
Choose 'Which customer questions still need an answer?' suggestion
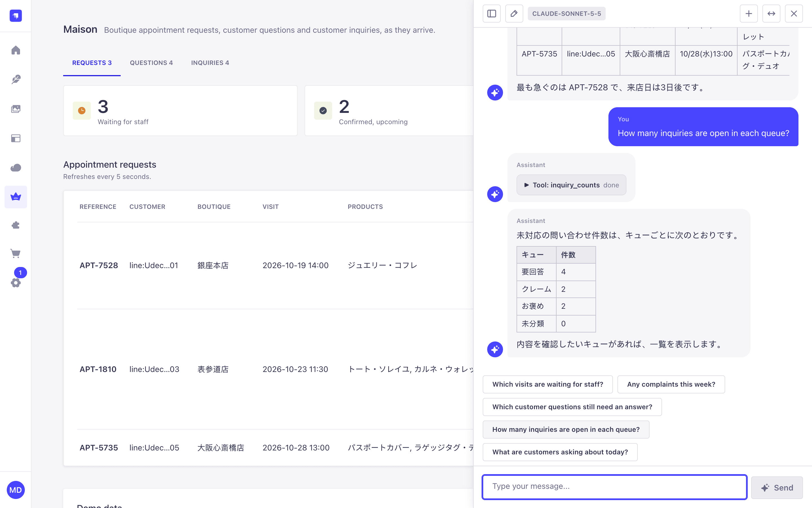point(572,407)
